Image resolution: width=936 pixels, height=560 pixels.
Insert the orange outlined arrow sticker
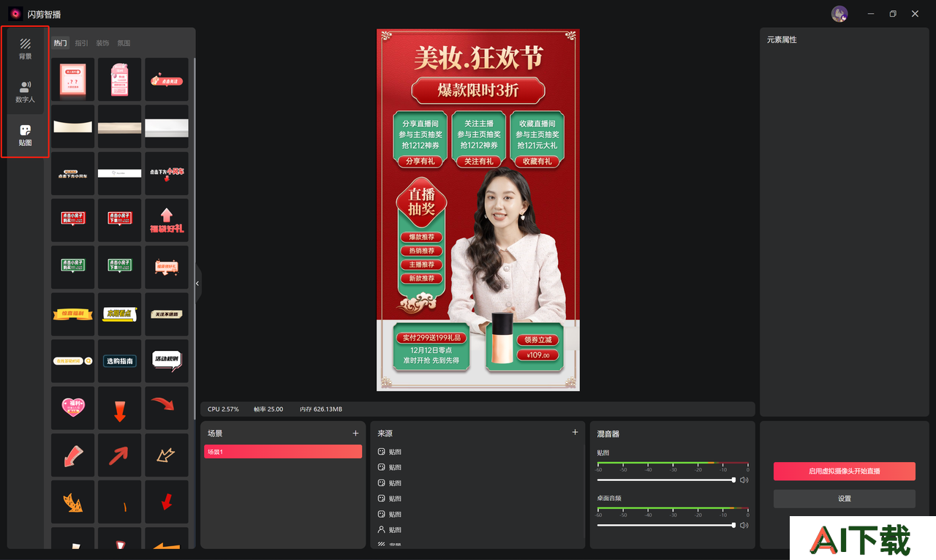pos(167,455)
